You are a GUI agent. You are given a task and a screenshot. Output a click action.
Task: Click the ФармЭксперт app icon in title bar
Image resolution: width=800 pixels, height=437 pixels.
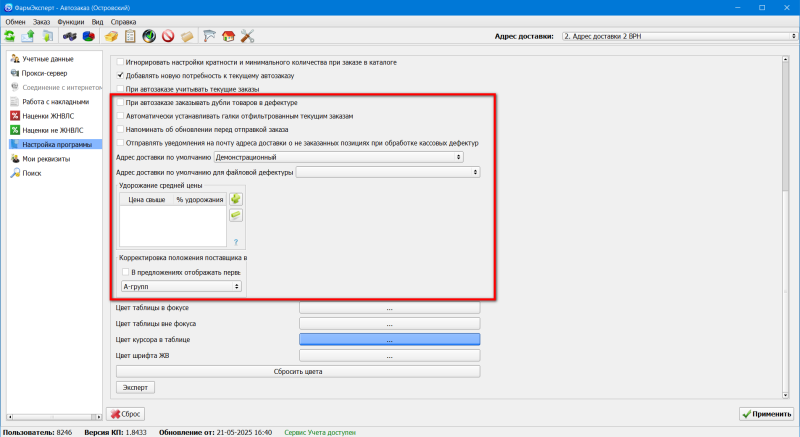(8, 8)
